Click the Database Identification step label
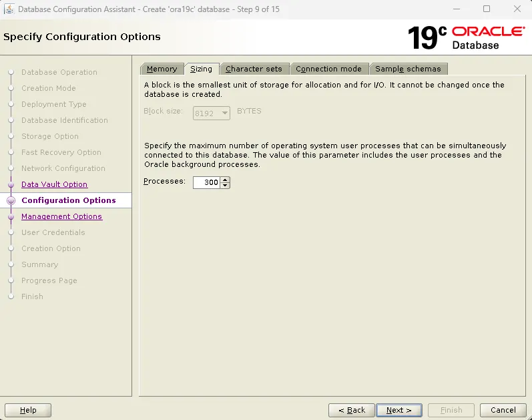532x420 pixels. [65, 120]
